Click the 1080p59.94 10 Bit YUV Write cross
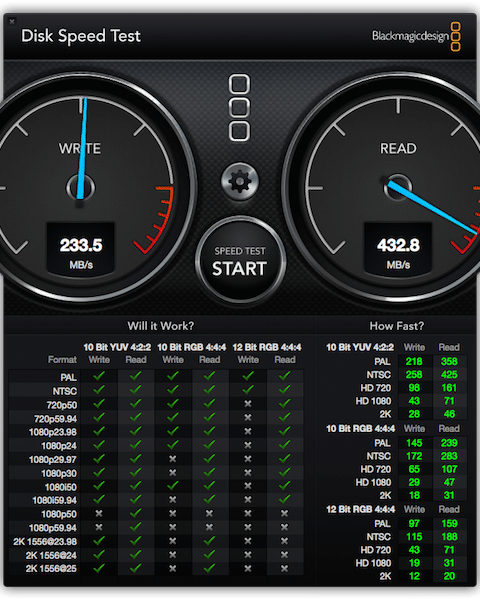The height and width of the screenshot is (600, 480). pyautogui.click(x=99, y=527)
